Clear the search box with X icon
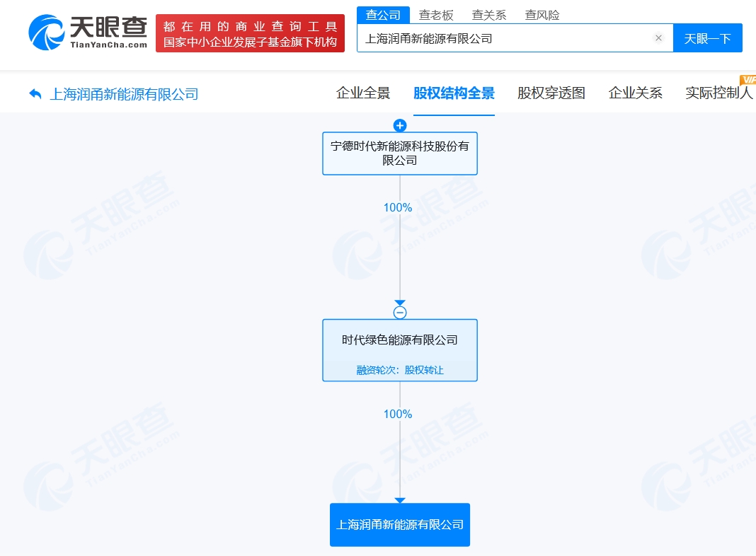The image size is (756, 556). (x=658, y=38)
